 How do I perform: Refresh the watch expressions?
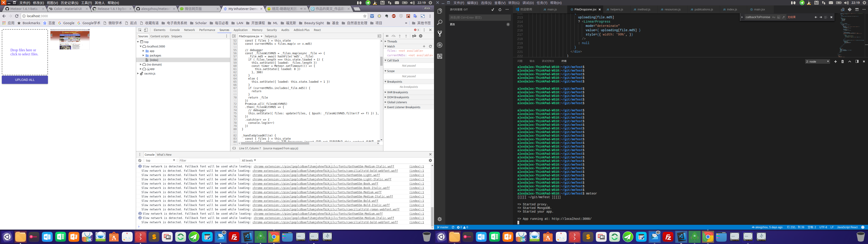(x=430, y=47)
